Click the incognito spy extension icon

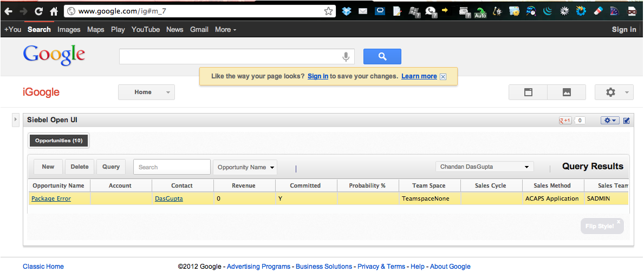(632, 11)
